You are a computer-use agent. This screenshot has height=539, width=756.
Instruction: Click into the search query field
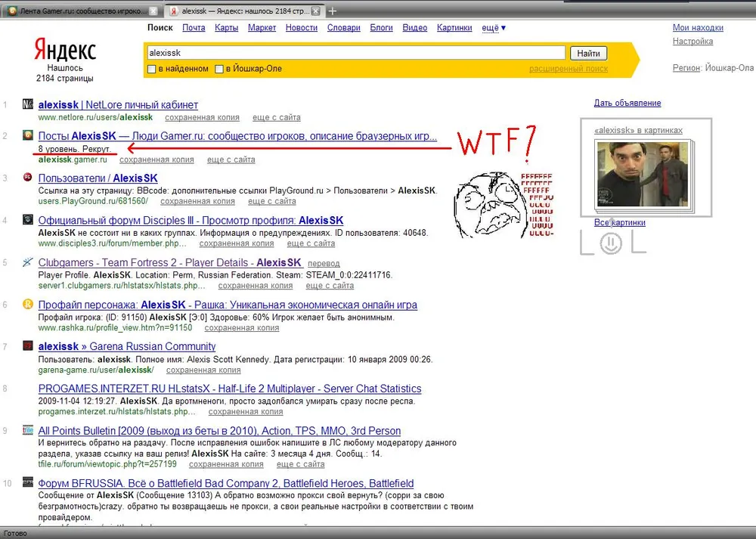(x=355, y=53)
